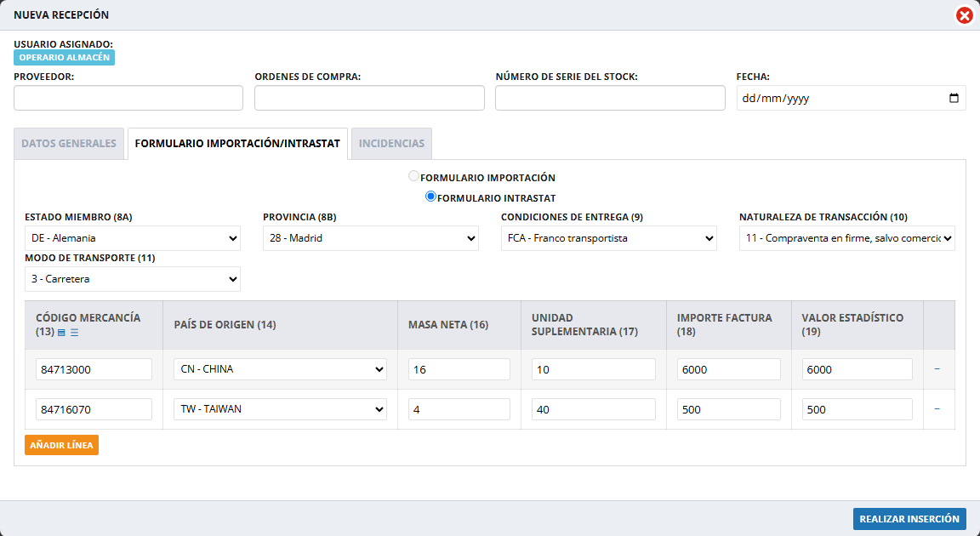Open the Provincia (8B) dropdown
The height and width of the screenshot is (536, 980).
pyautogui.click(x=371, y=238)
